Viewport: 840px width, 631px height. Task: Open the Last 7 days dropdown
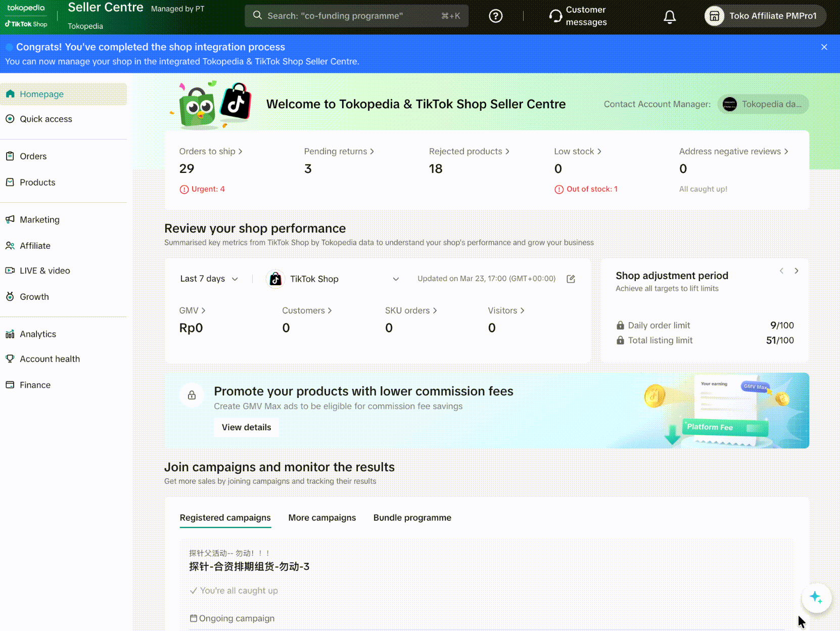tap(209, 279)
